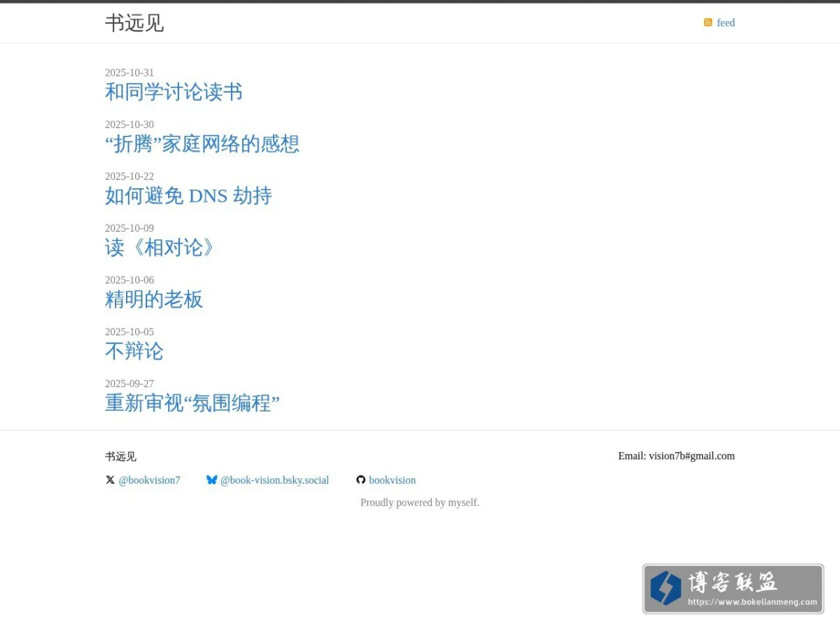Click the GitHub logo icon
This screenshot has height=630, width=840.
click(x=360, y=479)
